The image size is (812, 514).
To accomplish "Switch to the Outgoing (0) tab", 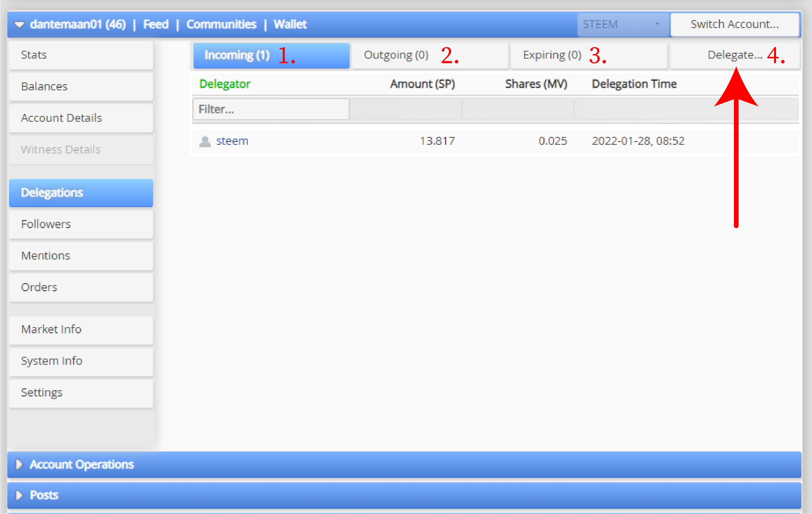I will (430, 55).
